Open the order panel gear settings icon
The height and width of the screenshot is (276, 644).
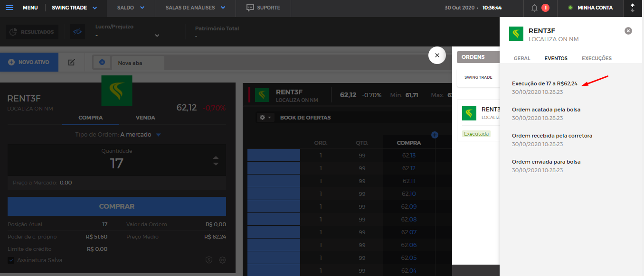point(222,260)
